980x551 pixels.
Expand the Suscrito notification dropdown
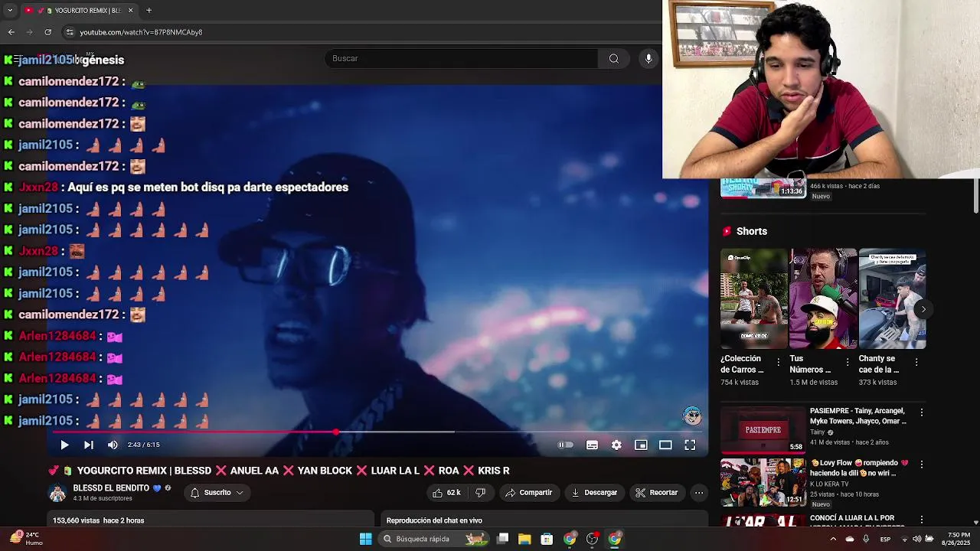(217, 493)
